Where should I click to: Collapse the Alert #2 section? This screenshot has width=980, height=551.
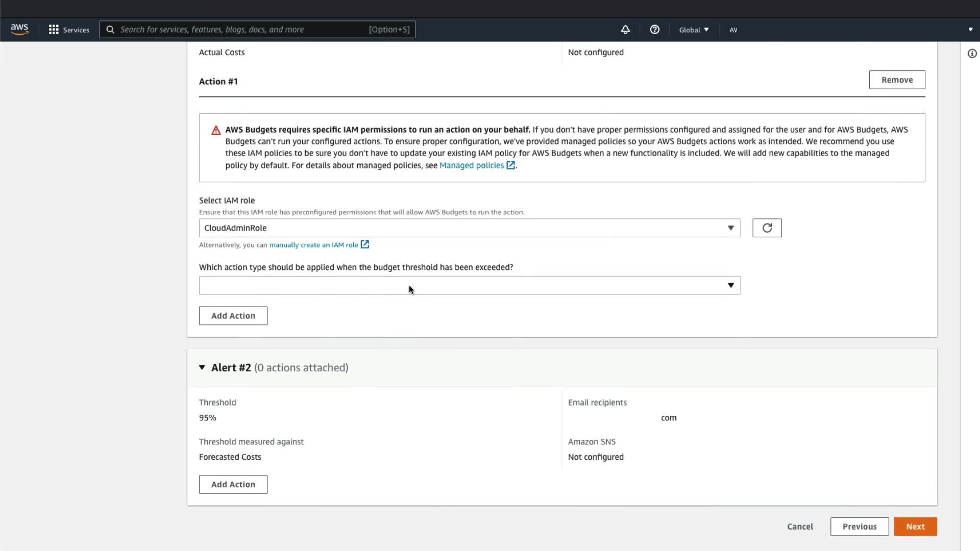click(202, 367)
